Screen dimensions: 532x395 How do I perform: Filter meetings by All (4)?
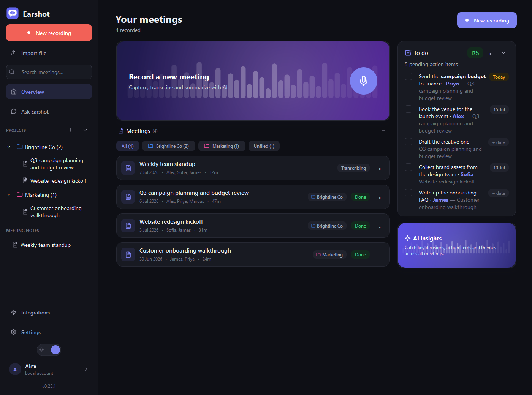tap(128, 146)
